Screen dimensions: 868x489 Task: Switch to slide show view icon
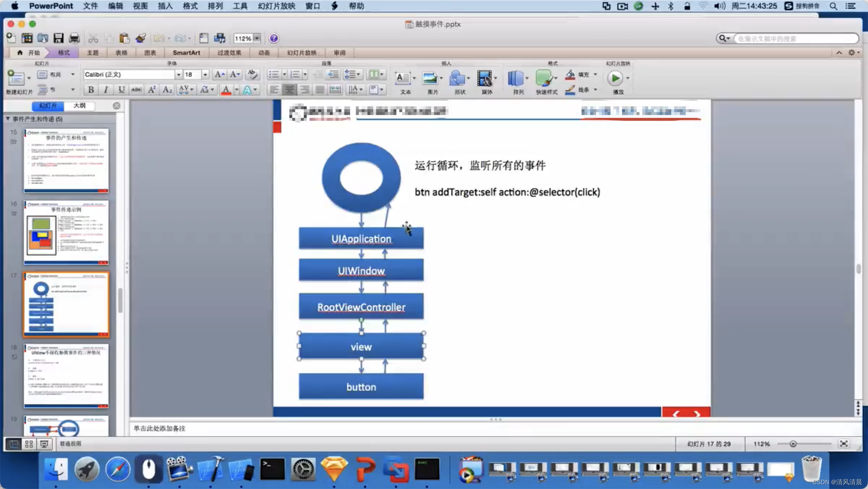[x=44, y=444]
